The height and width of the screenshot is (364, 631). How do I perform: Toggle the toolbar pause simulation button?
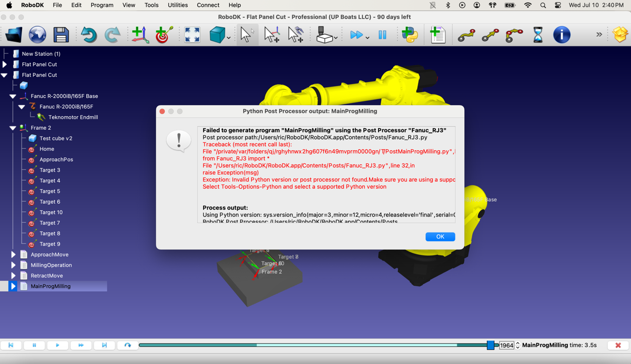(x=382, y=35)
